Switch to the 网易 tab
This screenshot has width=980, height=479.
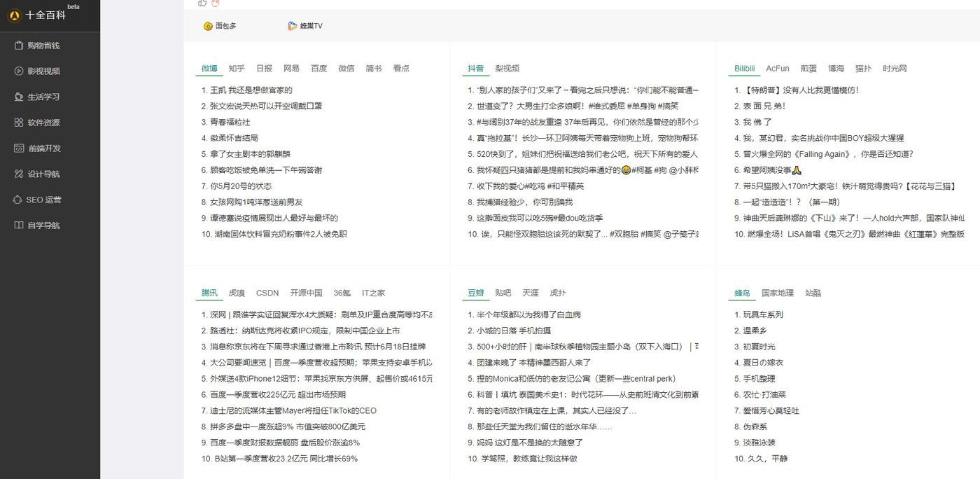coord(291,69)
